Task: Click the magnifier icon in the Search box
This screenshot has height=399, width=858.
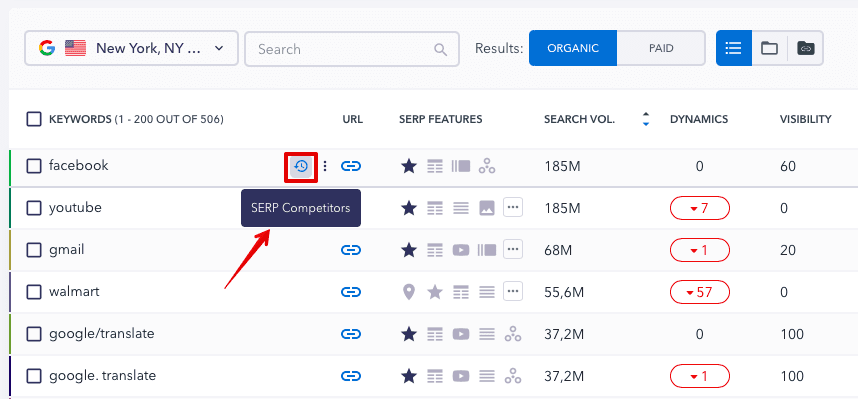Action: coord(440,49)
